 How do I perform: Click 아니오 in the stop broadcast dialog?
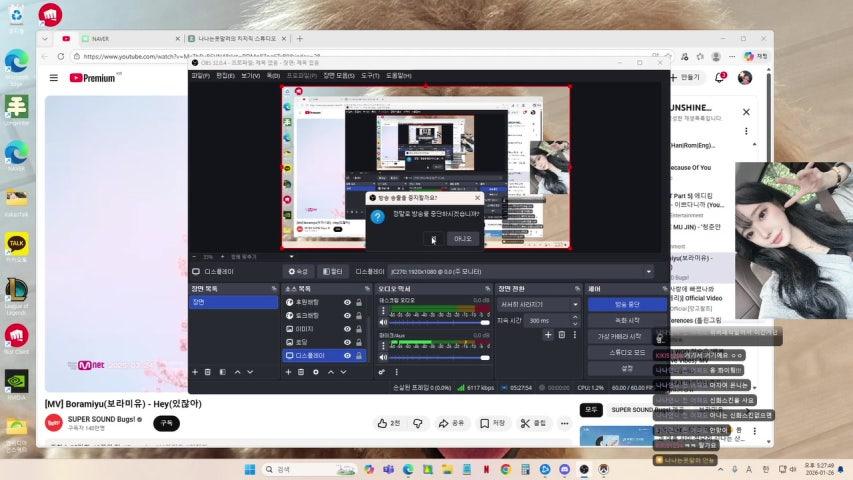click(x=462, y=239)
